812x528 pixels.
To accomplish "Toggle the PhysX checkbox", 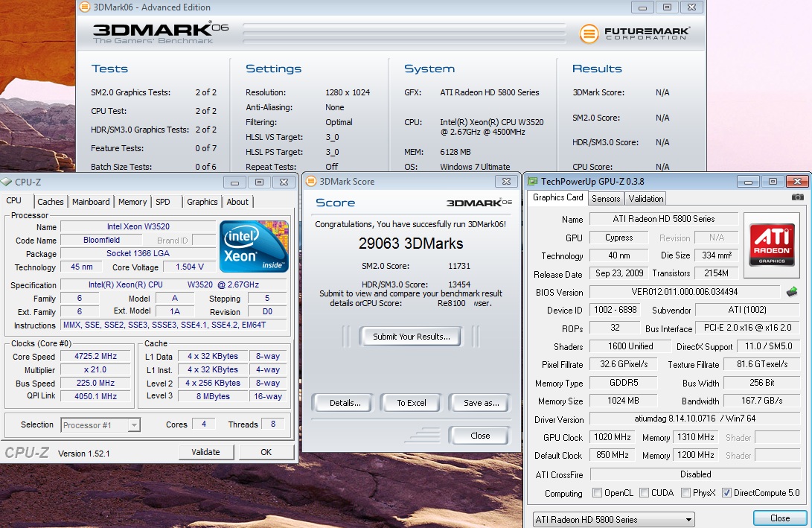I will (x=685, y=493).
